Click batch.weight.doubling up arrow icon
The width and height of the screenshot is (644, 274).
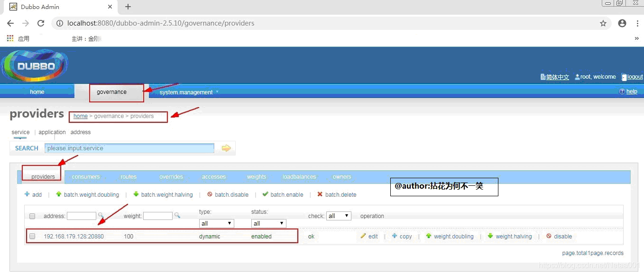pyautogui.click(x=59, y=194)
